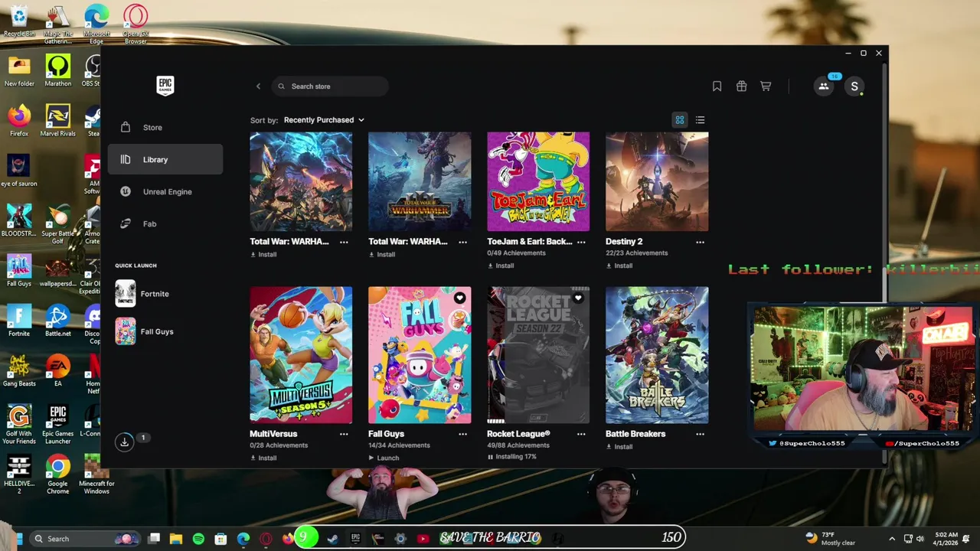The height and width of the screenshot is (551, 980).
Task: Open the options menu for Battle Breakers
Action: [700, 434]
